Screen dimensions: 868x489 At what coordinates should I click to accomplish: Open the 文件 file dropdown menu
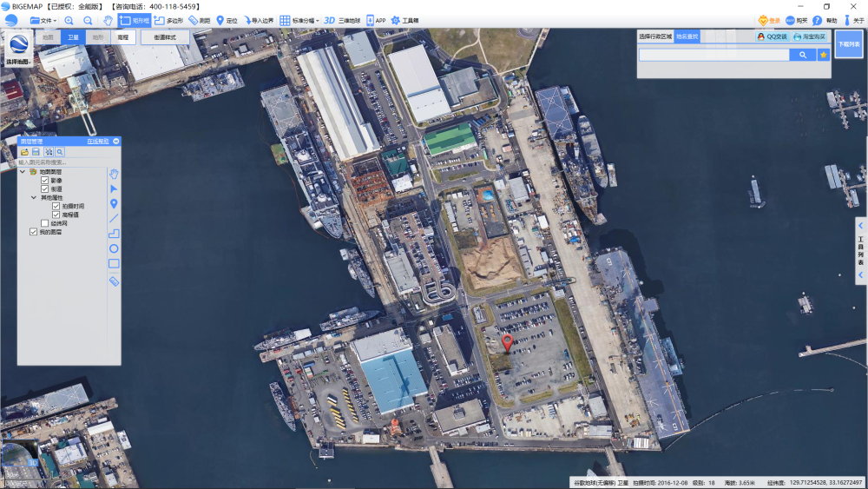coord(43,20)
